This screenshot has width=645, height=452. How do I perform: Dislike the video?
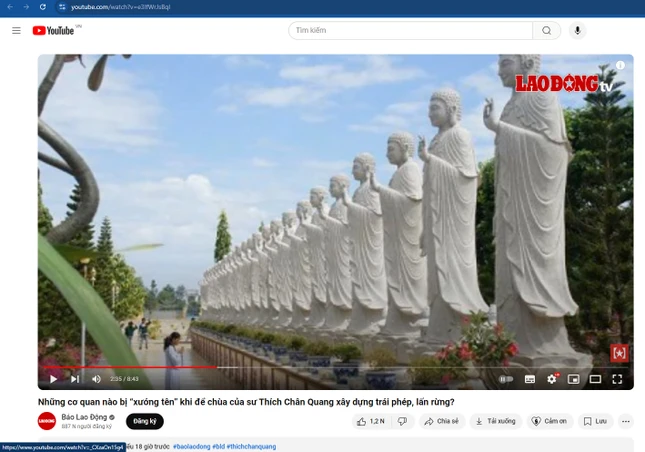pyautogui.click(x=403, y=421)
